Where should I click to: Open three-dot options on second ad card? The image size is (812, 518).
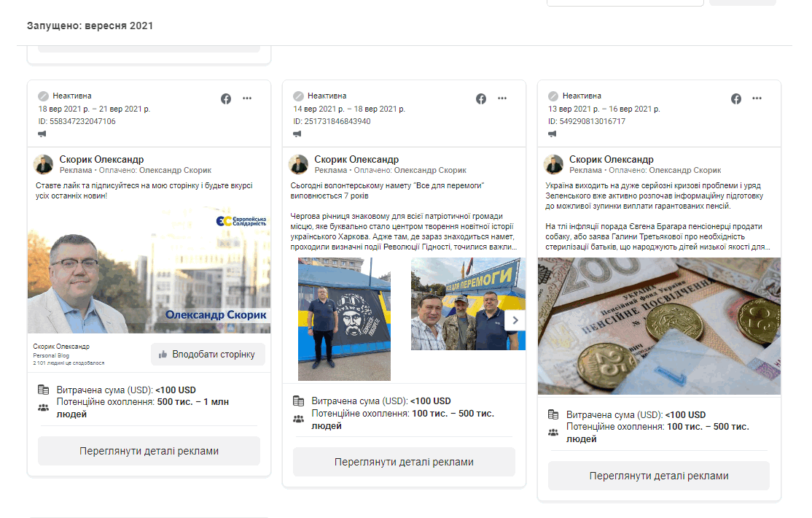[x=502, y=98]
